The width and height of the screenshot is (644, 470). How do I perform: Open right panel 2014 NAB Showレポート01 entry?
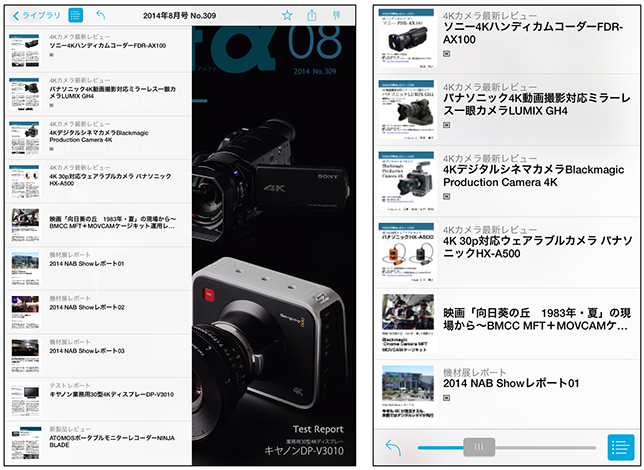tap(507, 395)
